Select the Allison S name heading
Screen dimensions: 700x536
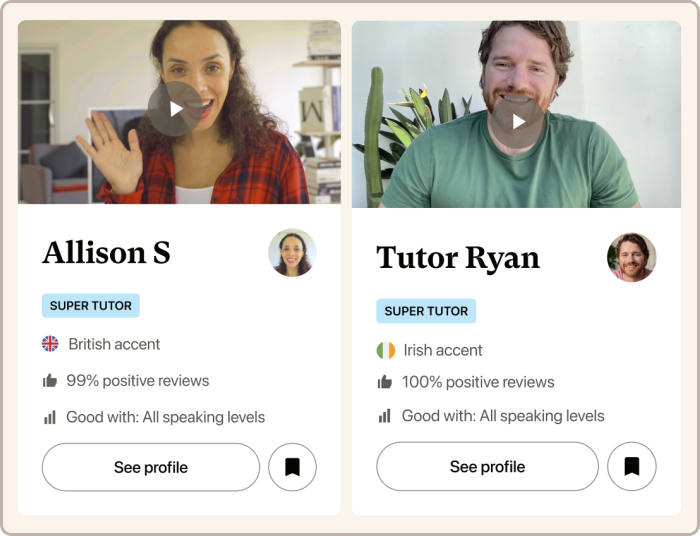pos(106,253)
